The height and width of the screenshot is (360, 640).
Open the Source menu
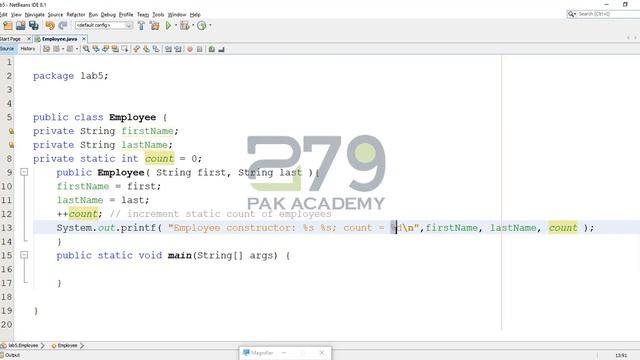coord(55,15)
